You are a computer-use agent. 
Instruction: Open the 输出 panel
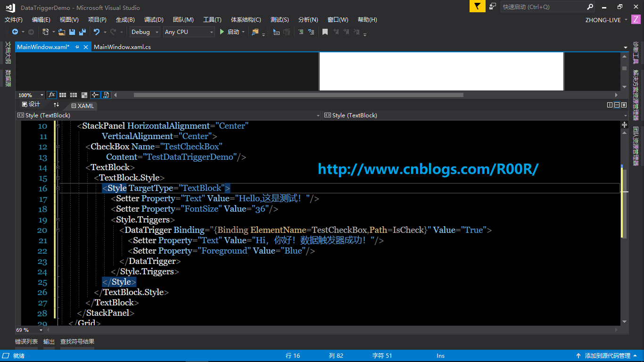49,342
